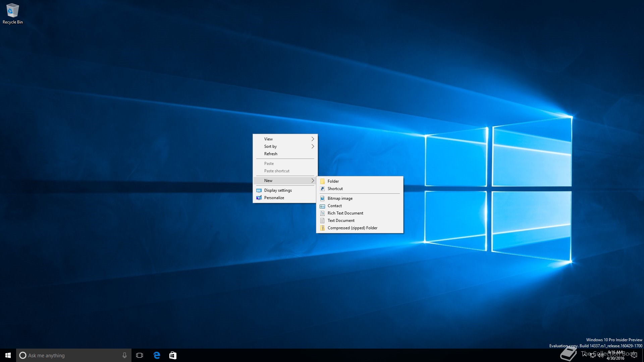Launch Microsoft Edge from the taskbar

point(157,355)
